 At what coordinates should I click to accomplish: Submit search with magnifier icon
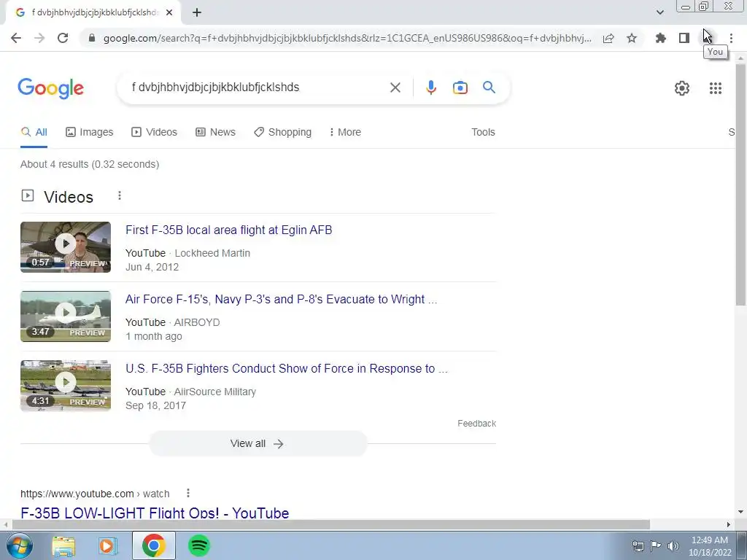tap(489, 87)
